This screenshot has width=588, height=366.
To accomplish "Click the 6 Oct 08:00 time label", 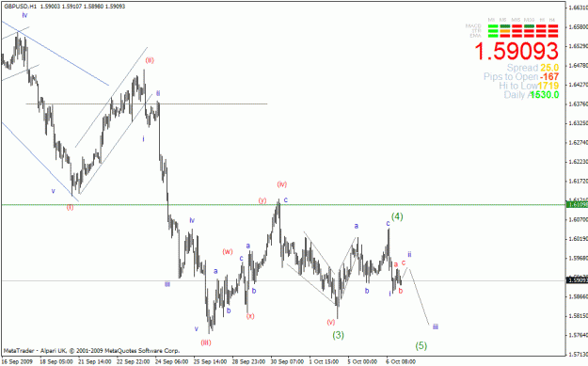I will (402, 362).
